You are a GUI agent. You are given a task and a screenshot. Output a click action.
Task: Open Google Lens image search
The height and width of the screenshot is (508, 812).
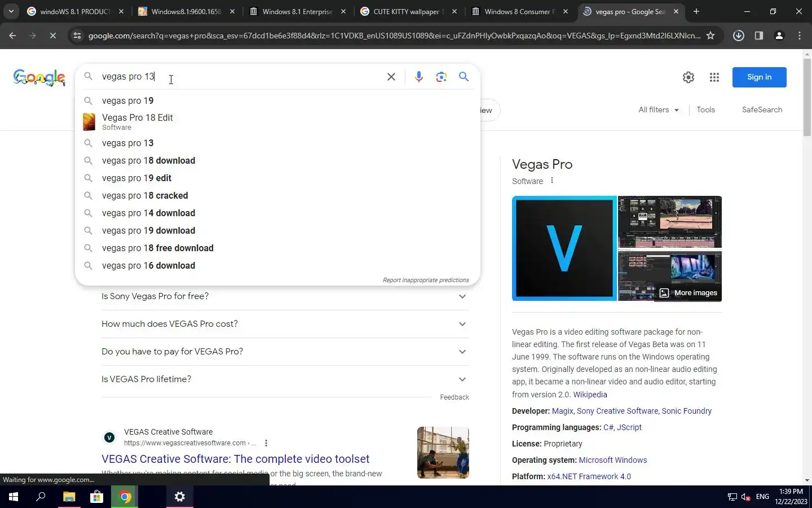click(x=441, y=77)
